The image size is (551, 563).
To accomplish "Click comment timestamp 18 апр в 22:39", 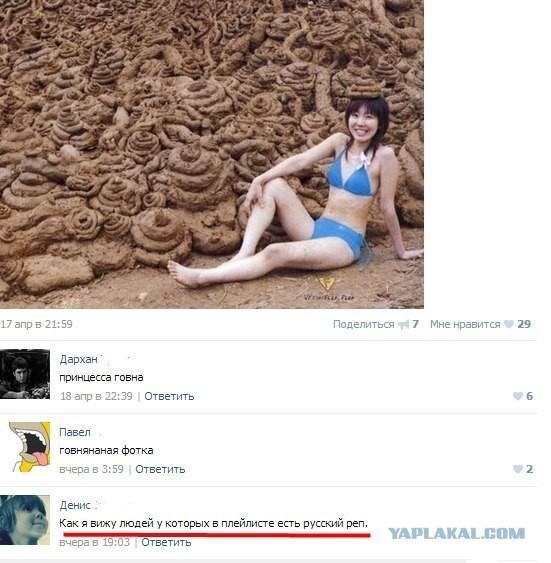I will pos(96,396).
